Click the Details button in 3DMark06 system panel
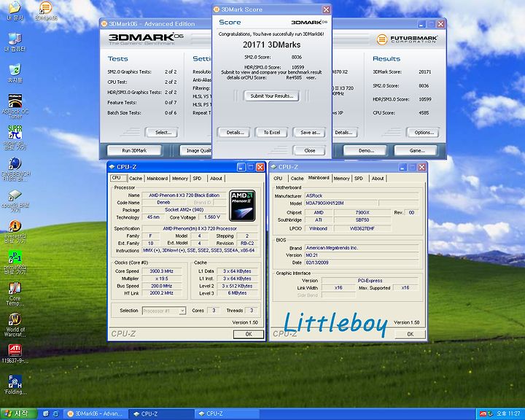This screenshot has height=420, width=525. pyautogui.click(x=344, y=133)
